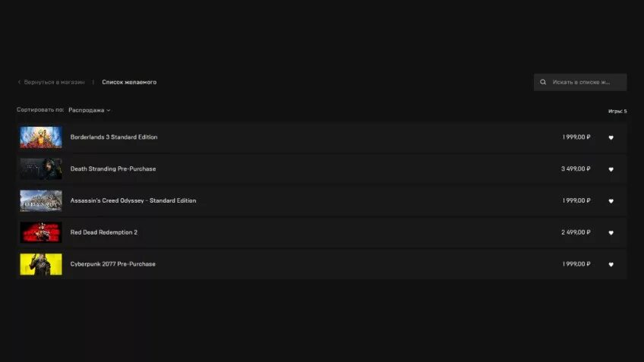Toggle heart icon for Death Stranding Pre-Purchase
Image resolution: width=644 pixels, height=362 pixels.
[x=611, y=169]
